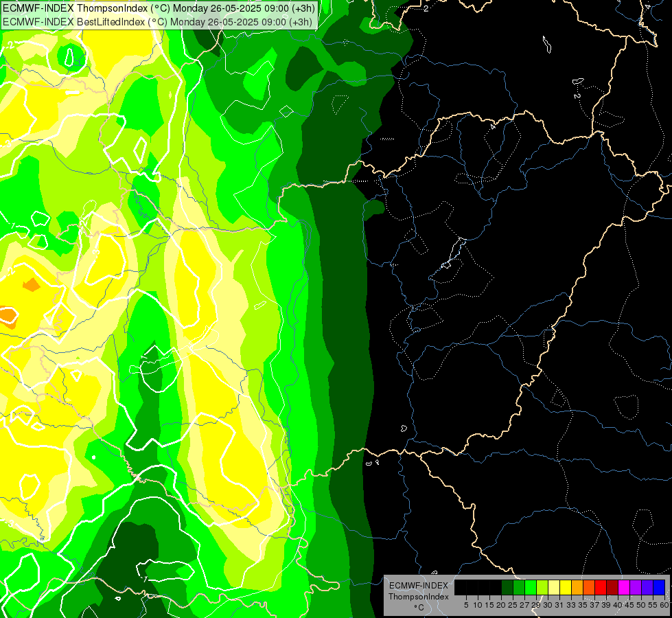Select the purple 45–50 legend swatch

[x=636, y=587]
